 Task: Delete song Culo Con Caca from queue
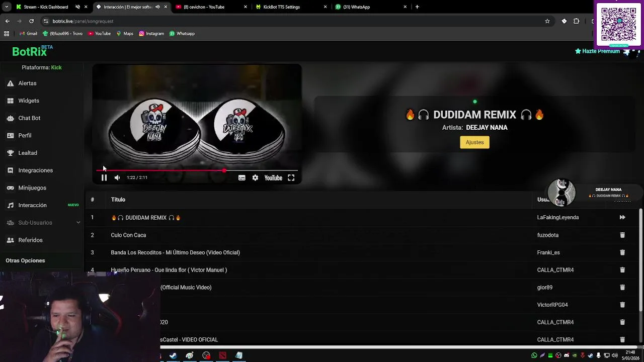coord(622,235)
